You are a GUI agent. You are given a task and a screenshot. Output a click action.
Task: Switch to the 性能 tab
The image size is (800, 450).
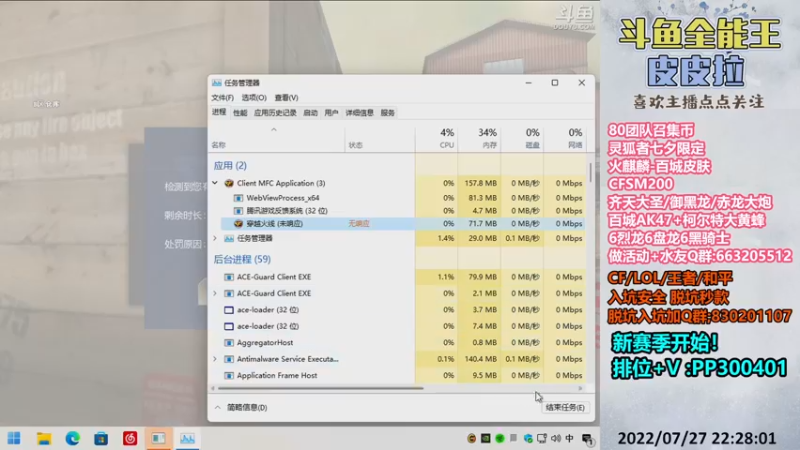[x=240, y=113]
